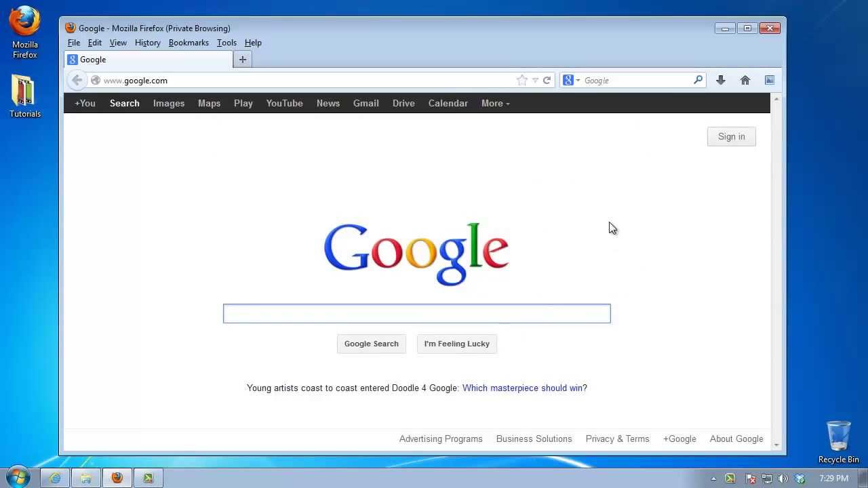Click the back arrow navigation button
The image size is (868, 488).
pos(77,80)
